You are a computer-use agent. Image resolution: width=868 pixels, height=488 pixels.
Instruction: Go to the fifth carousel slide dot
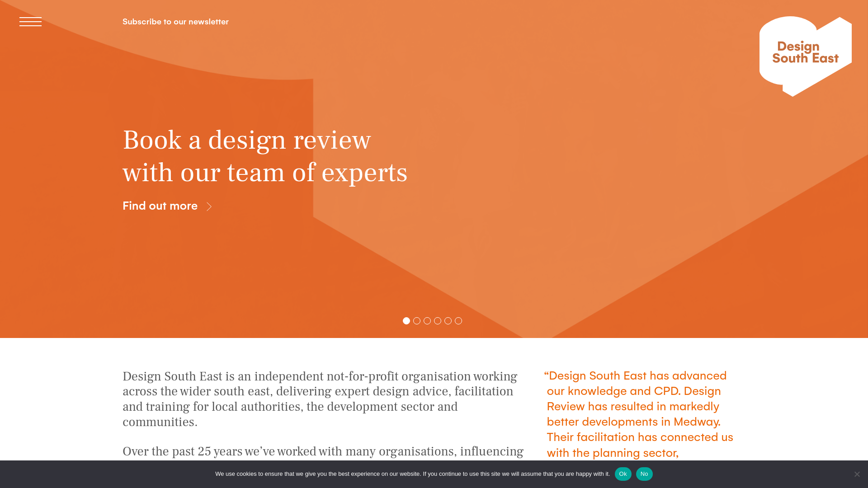[x=448, y=321]
